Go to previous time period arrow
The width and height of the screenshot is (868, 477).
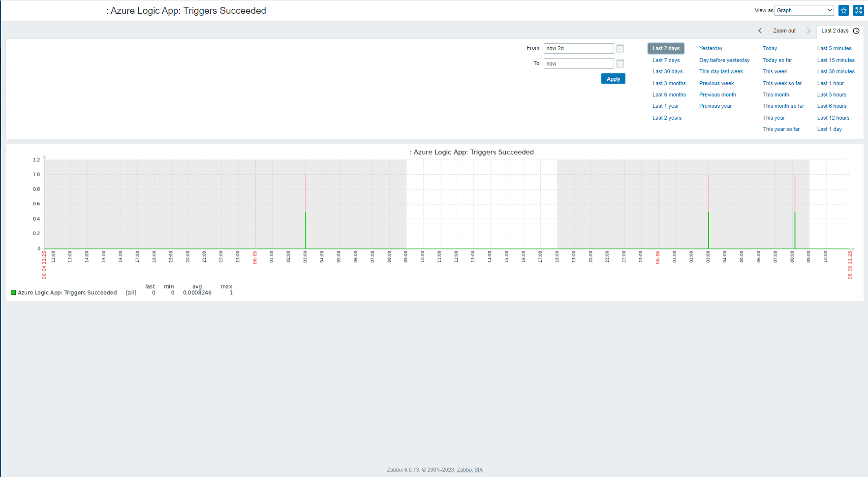[x=760, y=31]
